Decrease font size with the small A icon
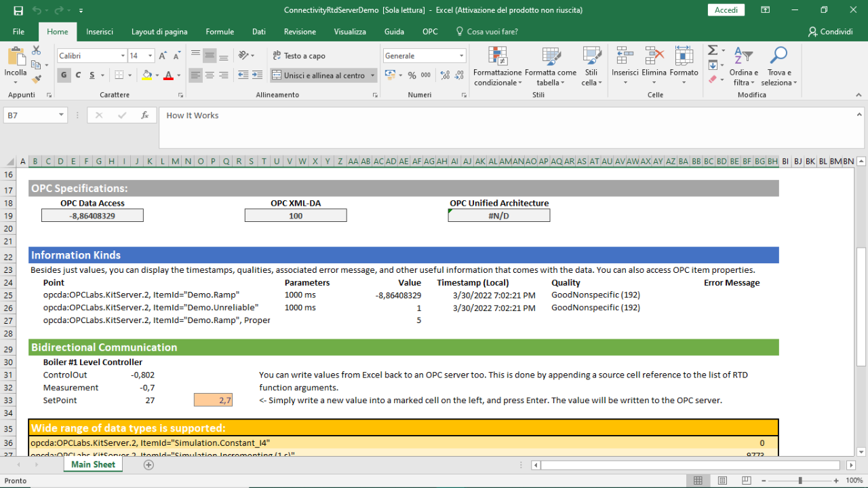The height and width of the screenshot is (488, 868). [x=176, y=56]
